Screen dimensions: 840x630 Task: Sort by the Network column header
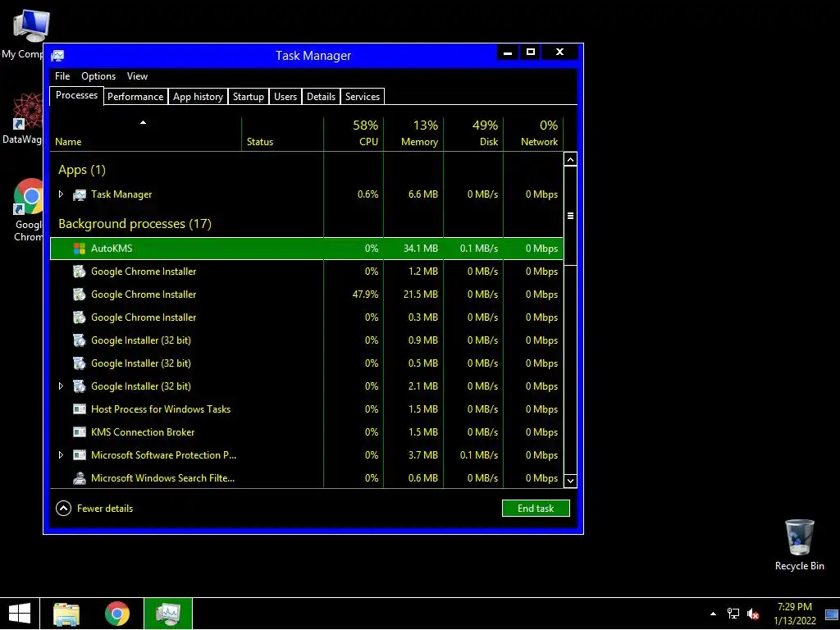click(x=533, y=134)
